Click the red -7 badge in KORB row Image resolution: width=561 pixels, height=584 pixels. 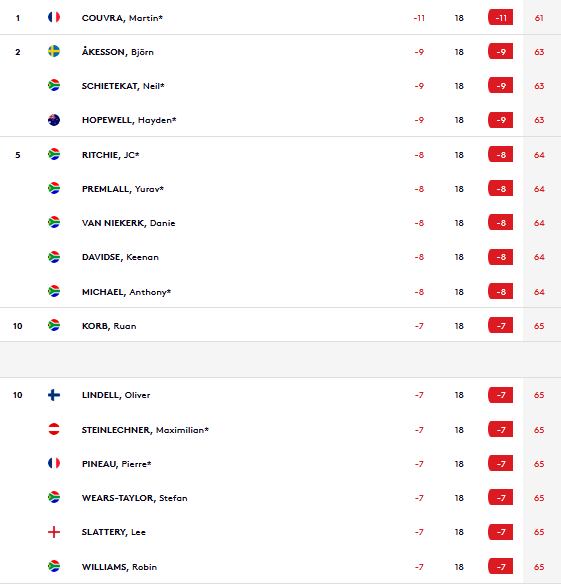pyautogui.click(x=500, y=326)
